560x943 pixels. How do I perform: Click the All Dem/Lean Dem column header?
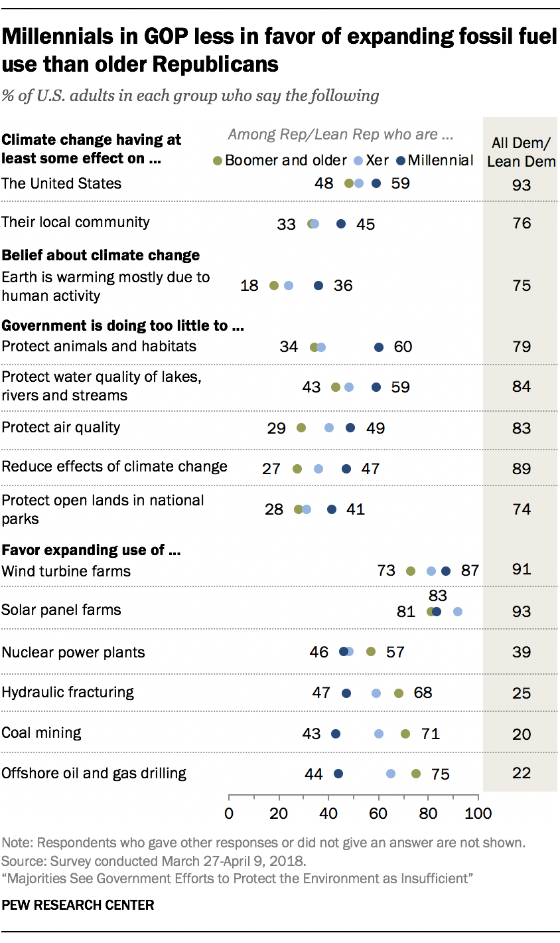tap(522, 151)
